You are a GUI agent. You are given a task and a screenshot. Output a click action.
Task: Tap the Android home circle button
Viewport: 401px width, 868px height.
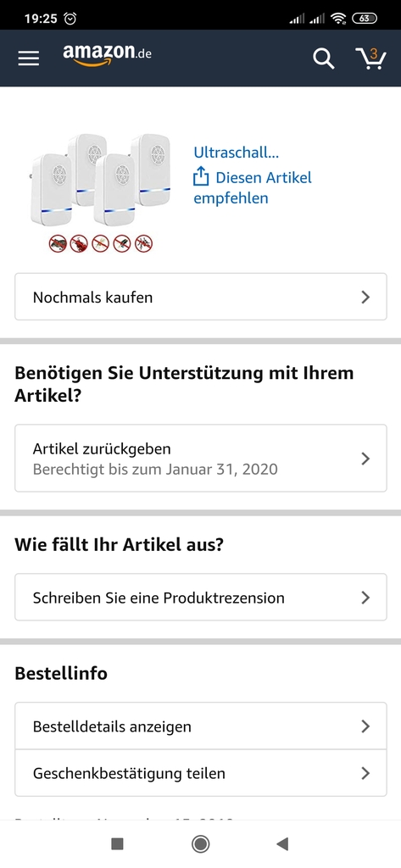pos(200,843)
